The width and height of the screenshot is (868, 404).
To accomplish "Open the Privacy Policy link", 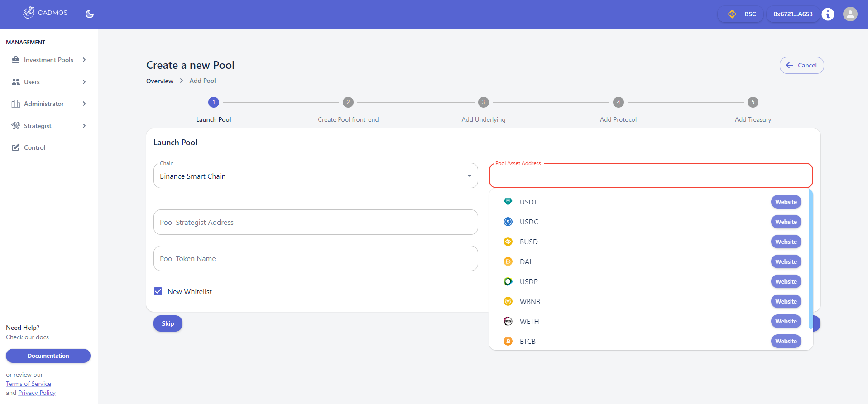I will pos(37,393).
